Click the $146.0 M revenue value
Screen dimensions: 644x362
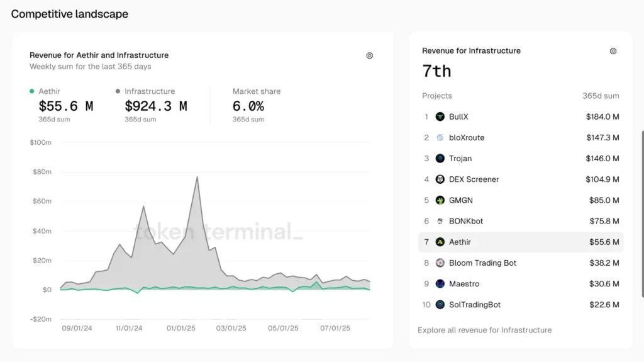602,159
